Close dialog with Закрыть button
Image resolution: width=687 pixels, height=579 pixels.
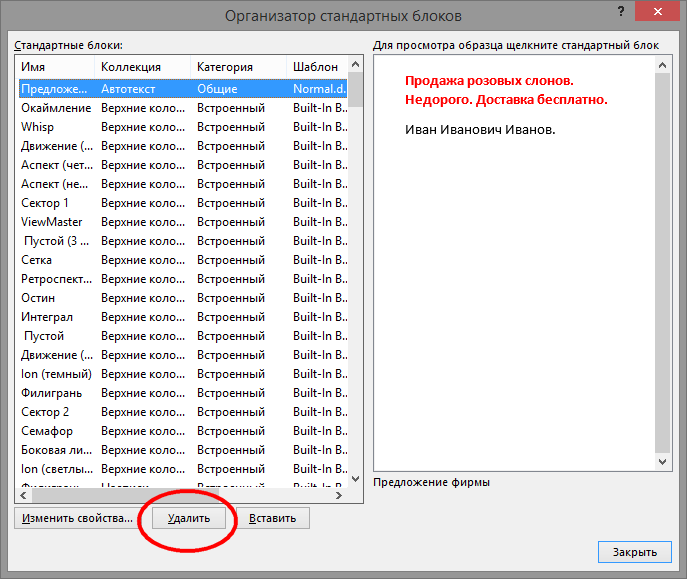pyautogui.click(x=634, y=552)
